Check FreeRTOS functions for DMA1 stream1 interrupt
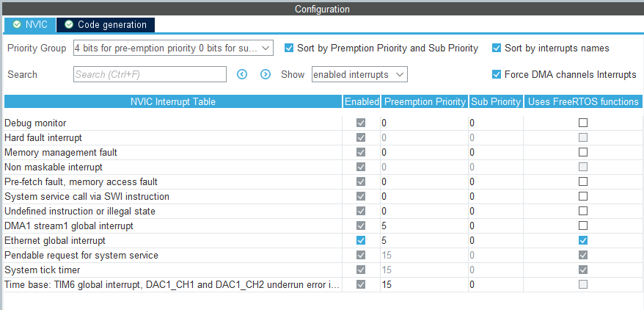The width and height of the screenshot is (644, 310). (583, 226)
